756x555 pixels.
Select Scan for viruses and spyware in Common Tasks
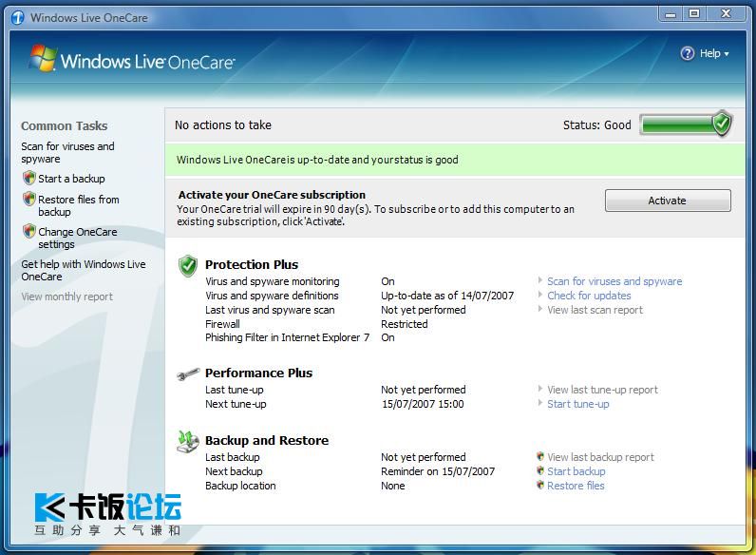67,152
